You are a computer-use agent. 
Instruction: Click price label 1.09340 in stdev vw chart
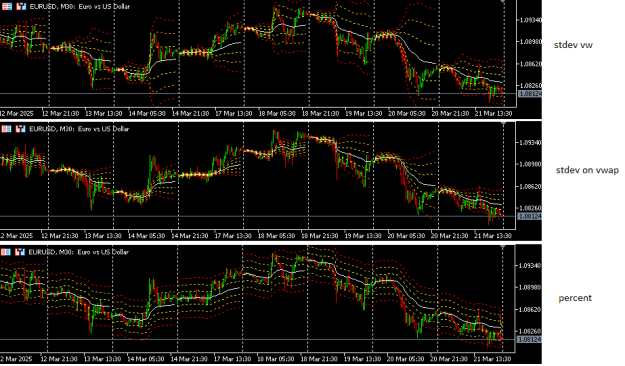click(530, 20)
